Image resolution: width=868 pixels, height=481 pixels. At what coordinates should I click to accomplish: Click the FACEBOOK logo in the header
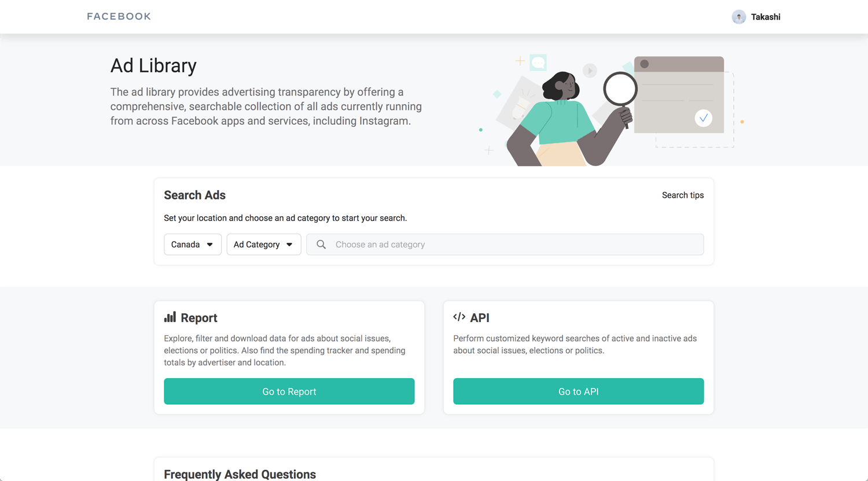click(x=119, y=16)
